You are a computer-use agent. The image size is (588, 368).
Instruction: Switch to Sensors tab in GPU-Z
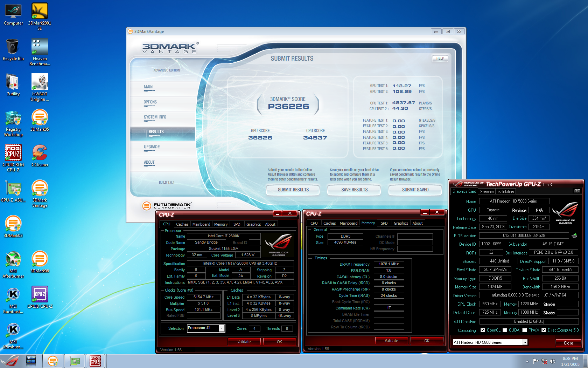click(x=487, y=192)
